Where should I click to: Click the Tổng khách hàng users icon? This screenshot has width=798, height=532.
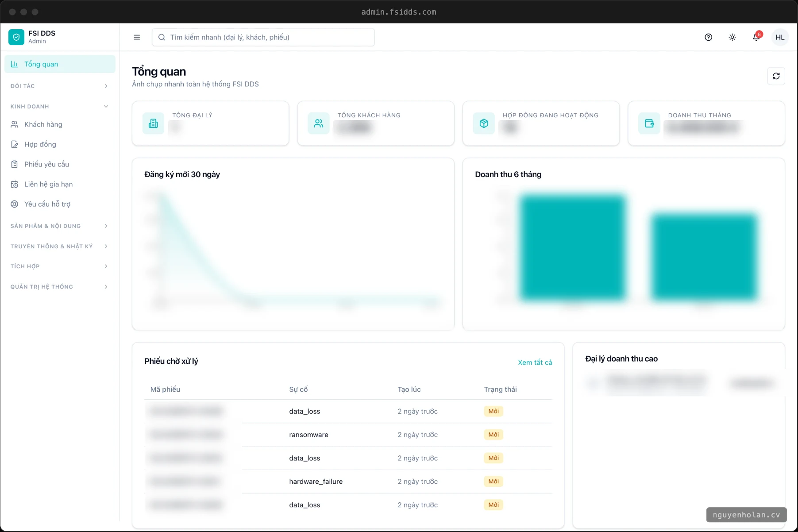pyautogui.click(x=319, y=123)
